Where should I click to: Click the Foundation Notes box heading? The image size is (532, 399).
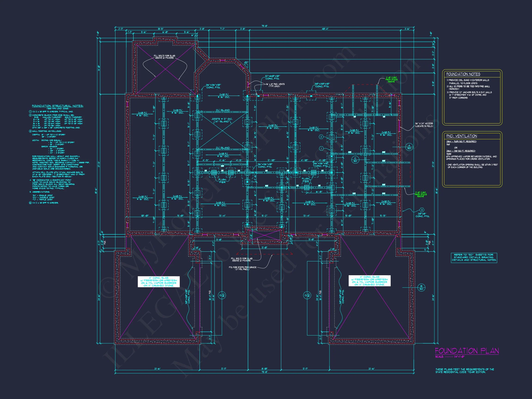coord(463,74)
